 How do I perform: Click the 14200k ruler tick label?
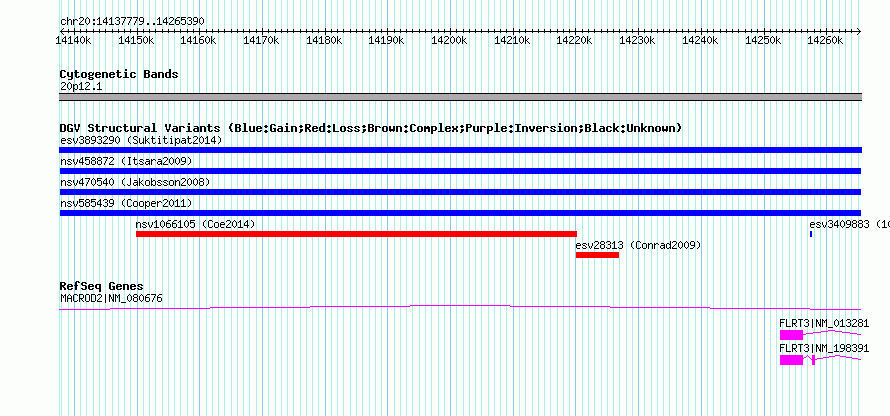449,40
